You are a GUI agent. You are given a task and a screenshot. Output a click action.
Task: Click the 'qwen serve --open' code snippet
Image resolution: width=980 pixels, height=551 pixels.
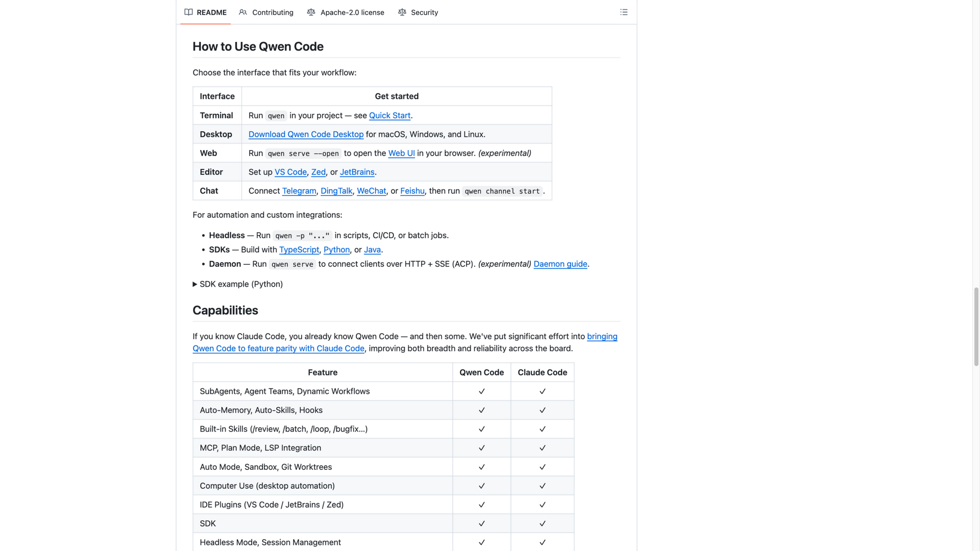click(x=303, y=154)
